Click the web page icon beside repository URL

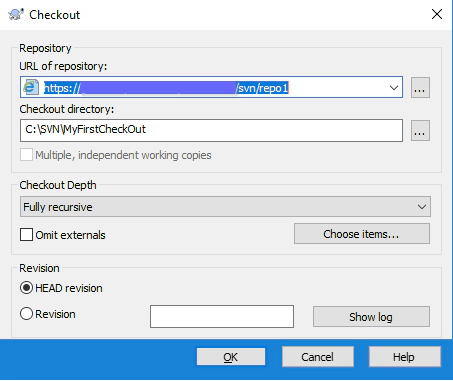pos(31,87)
